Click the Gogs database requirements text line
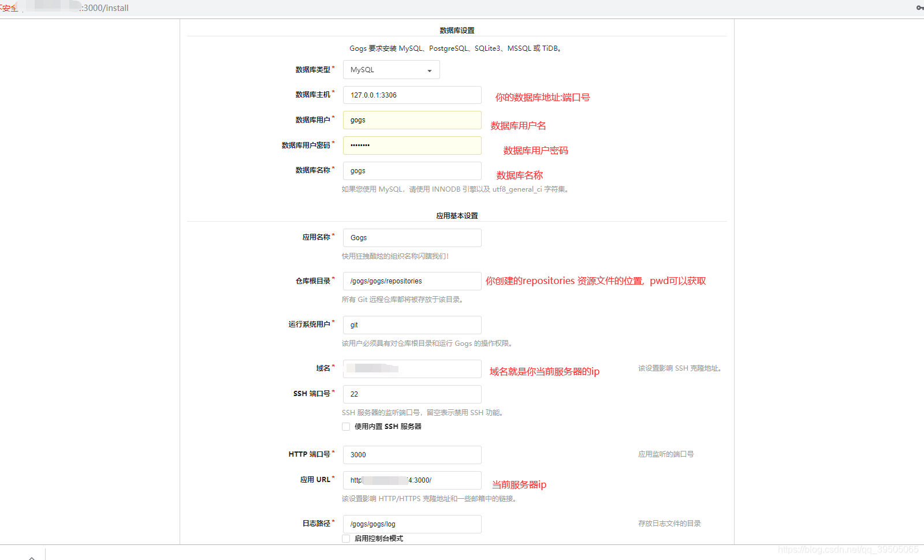 click(x=456, y=48)
